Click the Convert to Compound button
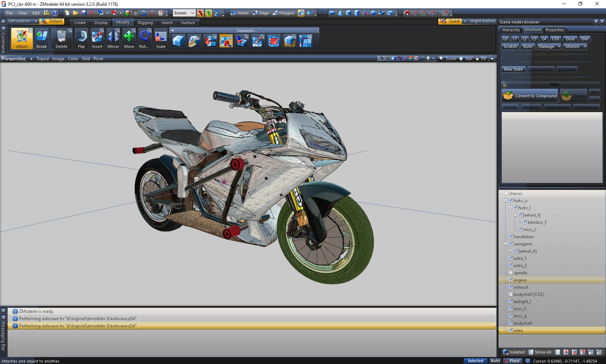 [x=530, y=96]
